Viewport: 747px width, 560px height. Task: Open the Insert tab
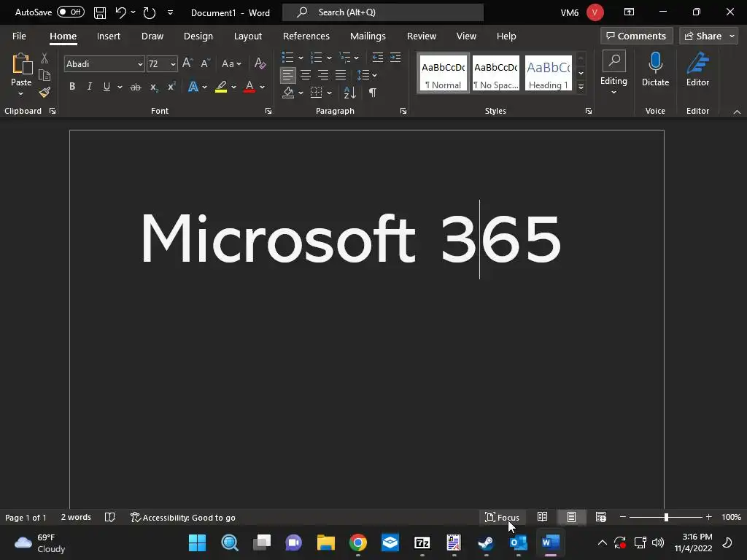(108, 36)
